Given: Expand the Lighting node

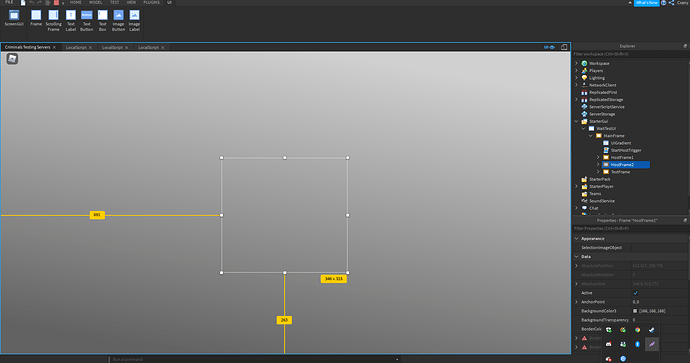Looking at the screenshot, I should pyautogui.click(x=577, y=78).
